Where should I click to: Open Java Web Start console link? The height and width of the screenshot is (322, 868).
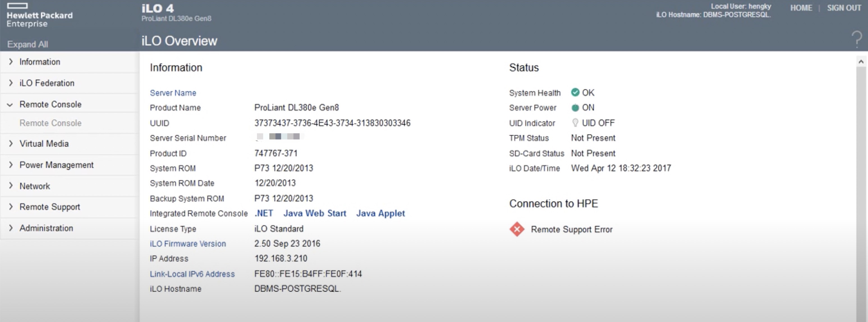click(x=314, y=213)
